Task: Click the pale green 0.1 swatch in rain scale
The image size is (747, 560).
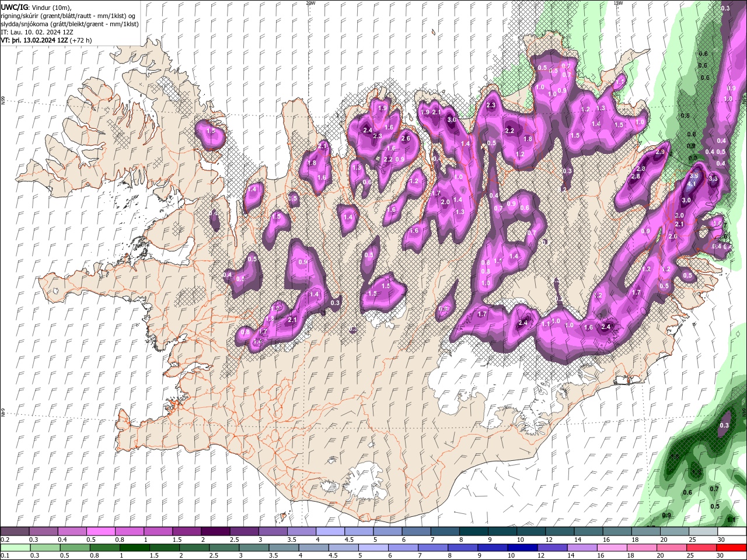Action: click(15, 547)
